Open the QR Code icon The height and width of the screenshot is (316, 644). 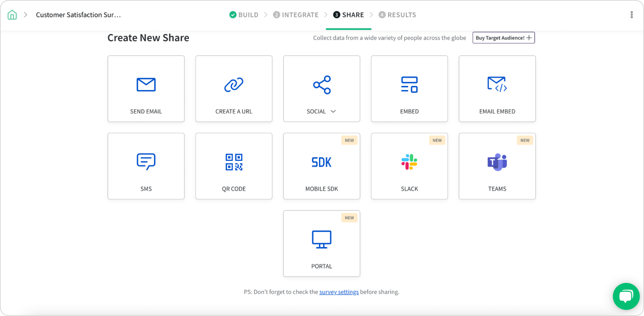pyautogui.click(x=234, y=162)
